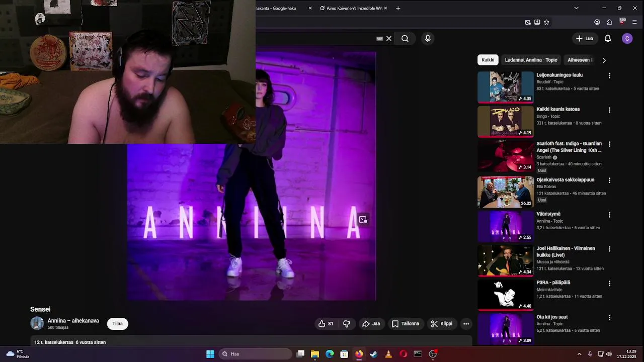
Task: Click address bar picture-in-picture icon
Action: tap(527, 22)
